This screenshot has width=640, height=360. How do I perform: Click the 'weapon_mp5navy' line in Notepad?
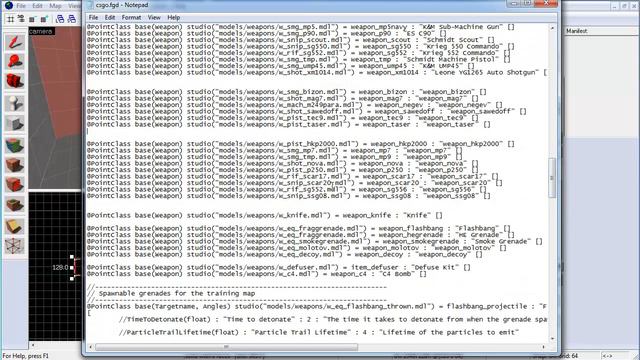(301, 27)
